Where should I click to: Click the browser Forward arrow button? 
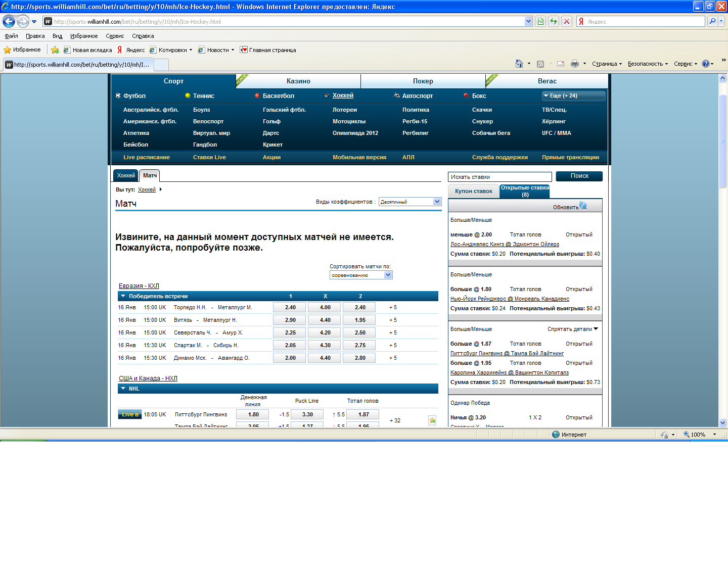click(23, 21)
